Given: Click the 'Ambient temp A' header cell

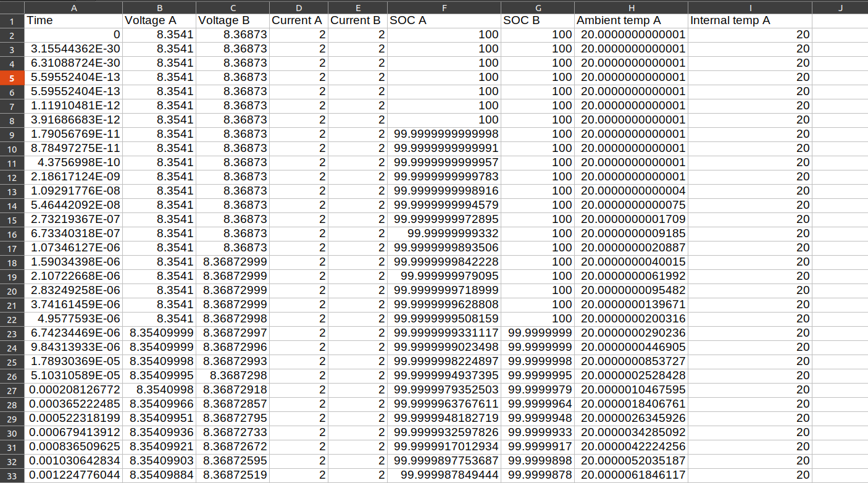Looking at the screenshot, I should (631, 20).
